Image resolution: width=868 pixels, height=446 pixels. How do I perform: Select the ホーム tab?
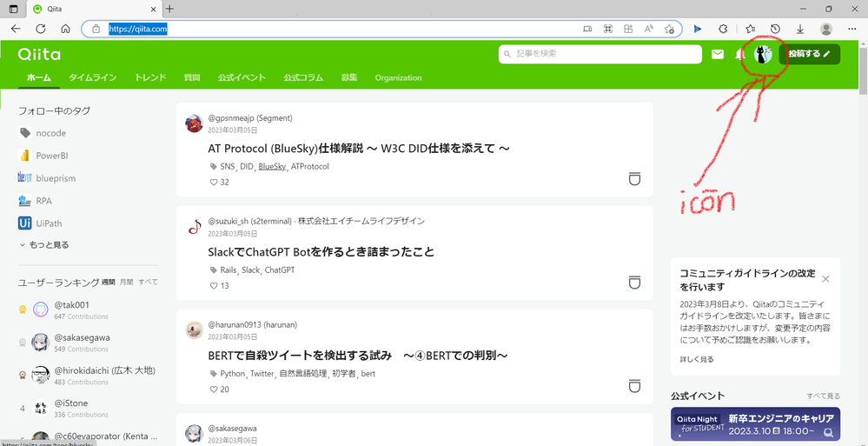pos(39,77)
